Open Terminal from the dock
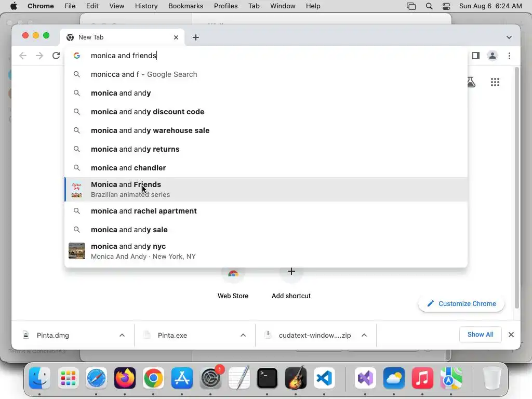The height and width of the screenshot is (399, 532). pyautogui.click(x=267, y=378)
